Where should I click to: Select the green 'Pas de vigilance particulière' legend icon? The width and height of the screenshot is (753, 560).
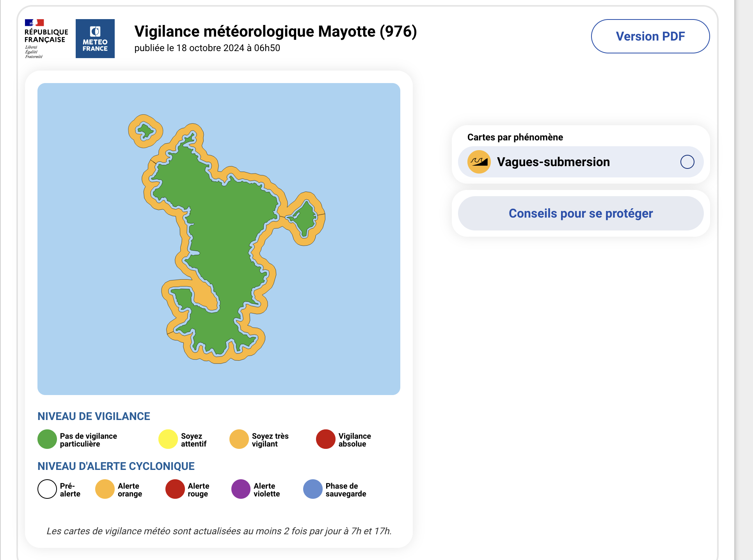click(x=47, y=439)
